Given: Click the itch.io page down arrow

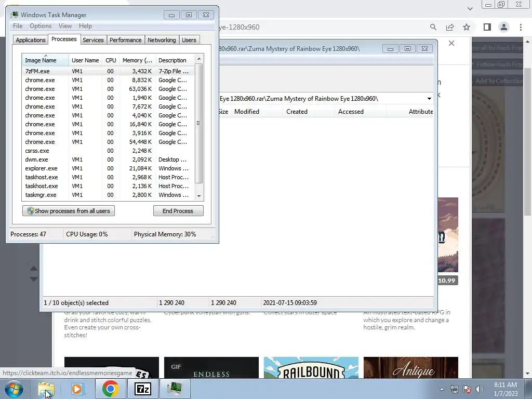Looking at the screenshot, I should 34,279.
